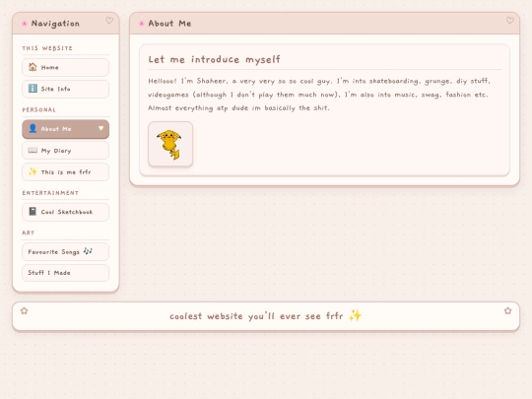Click the flower icon at footer left
Screen dimensions: 532x399
pos(24,310)
